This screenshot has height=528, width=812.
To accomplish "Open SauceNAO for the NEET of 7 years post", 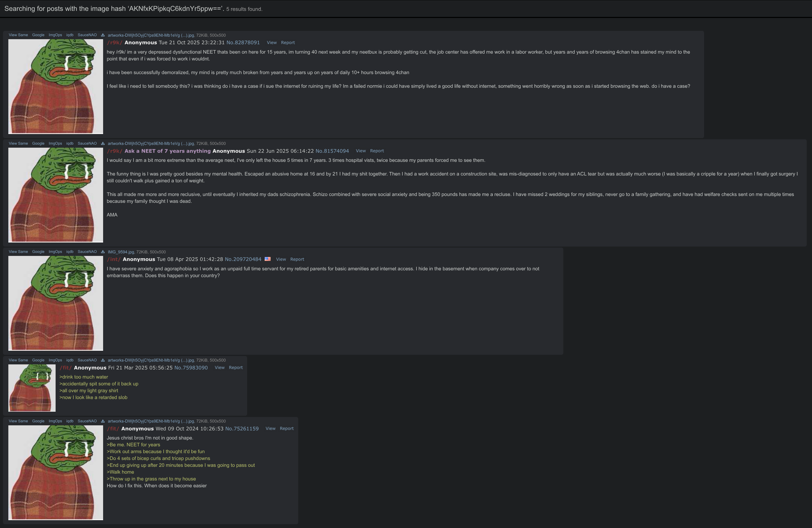I will [87, 143].
